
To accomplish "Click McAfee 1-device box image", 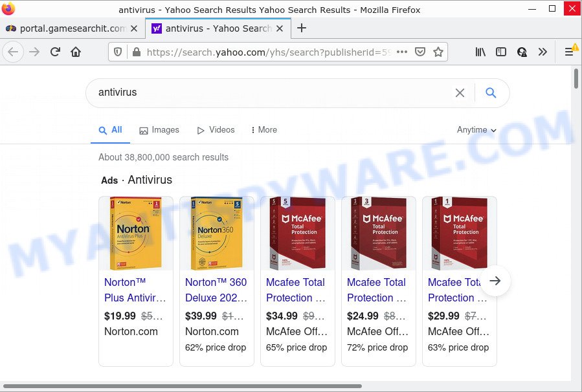I will point(460,234).
